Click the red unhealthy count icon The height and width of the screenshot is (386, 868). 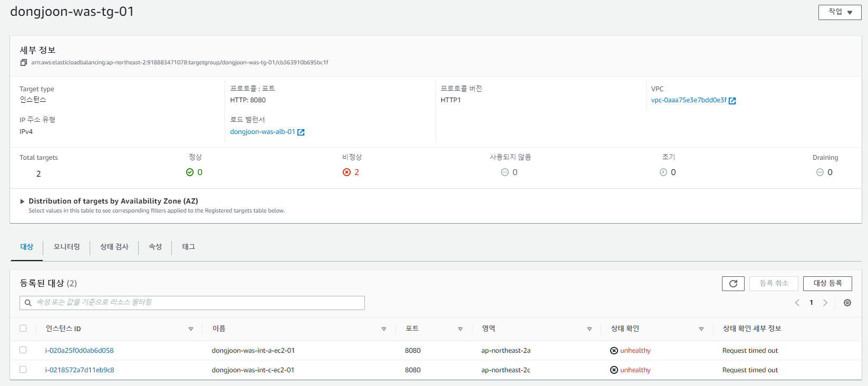346,172
